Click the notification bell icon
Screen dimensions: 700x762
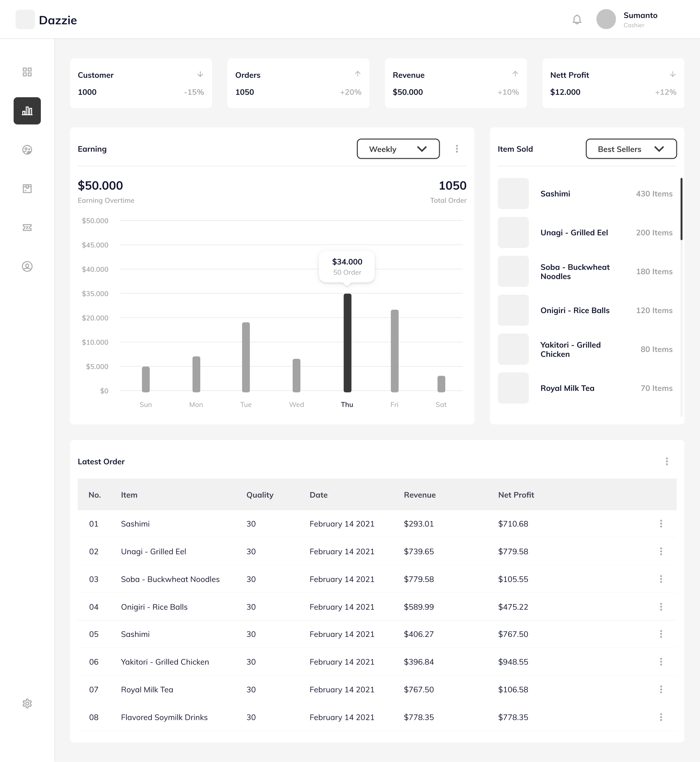tap(577, 19)
